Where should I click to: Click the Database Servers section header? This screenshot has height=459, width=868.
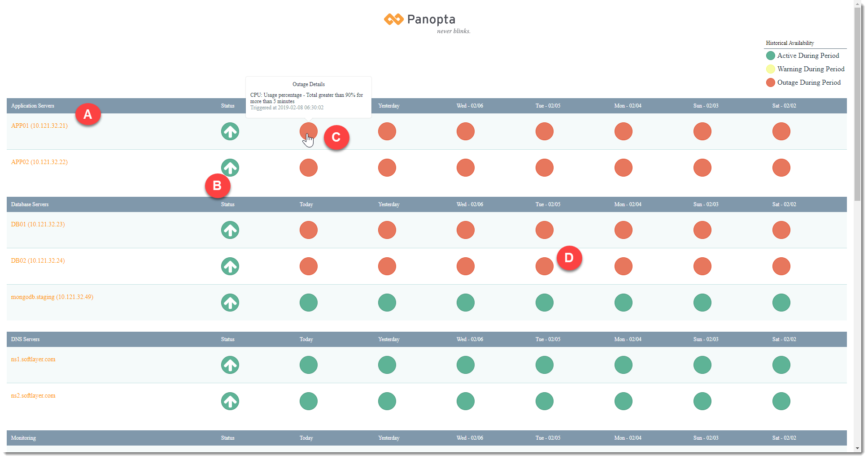(30, 204)
